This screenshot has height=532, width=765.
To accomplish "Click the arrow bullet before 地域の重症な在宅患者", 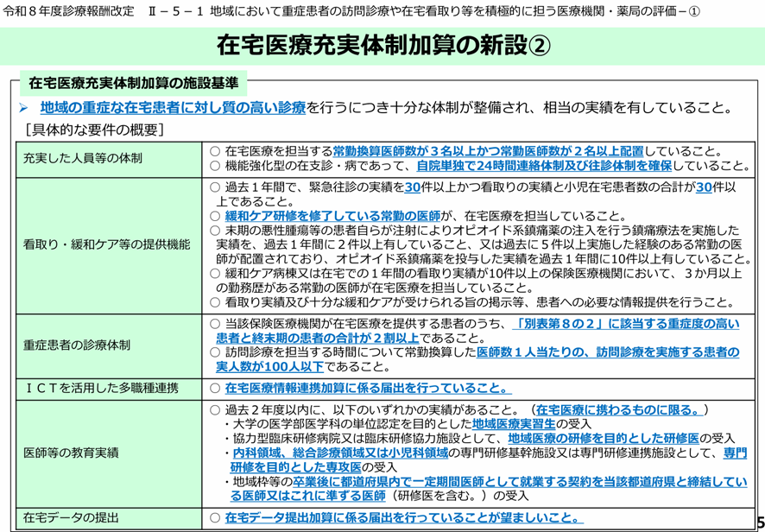I will coord(25,109).
